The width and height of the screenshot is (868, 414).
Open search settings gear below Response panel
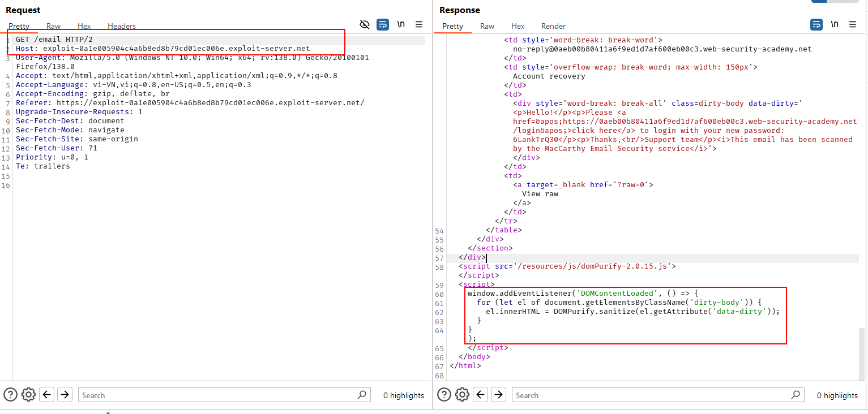tap(462, 395)
